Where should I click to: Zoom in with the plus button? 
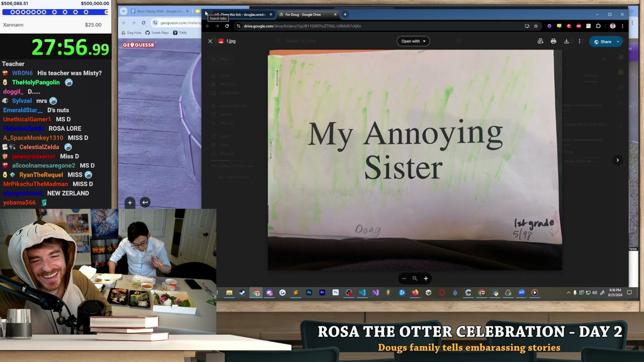(x=426, y=279)
